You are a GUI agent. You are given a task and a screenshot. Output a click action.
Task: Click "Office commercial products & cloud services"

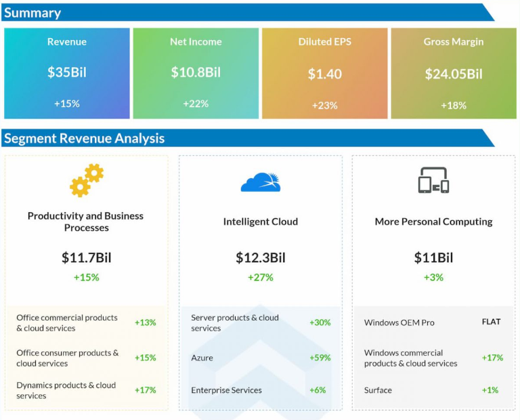[x=67, y=322]
